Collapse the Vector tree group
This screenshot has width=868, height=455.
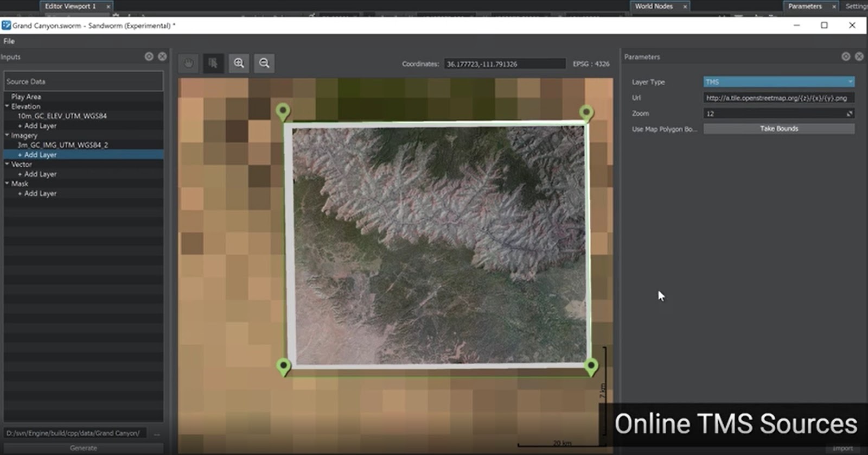click(x=7, y=164)
